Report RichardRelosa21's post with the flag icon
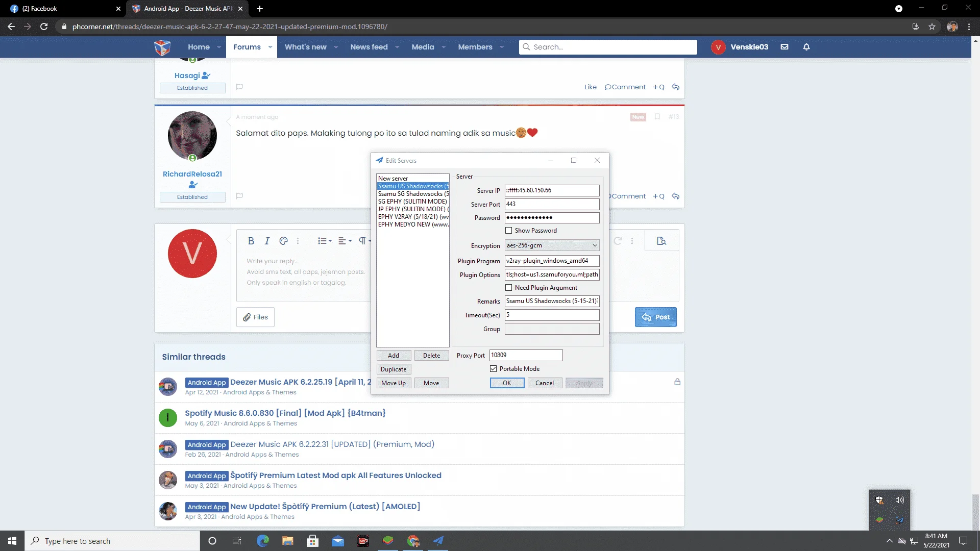 tap(239, 196)
